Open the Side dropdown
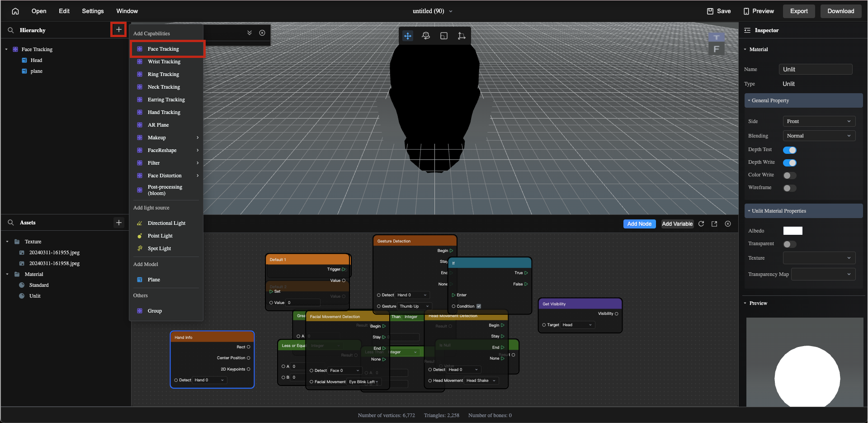This screenshot has width=868, height=423. click(819, 121)
